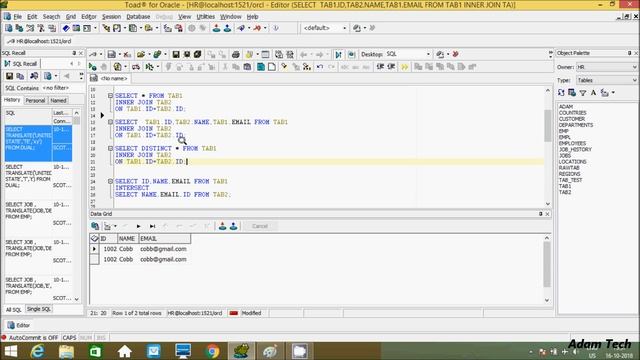Select TAB2 table in Object Palette
The height and width of the screenshot is (360, 640).
565,192
